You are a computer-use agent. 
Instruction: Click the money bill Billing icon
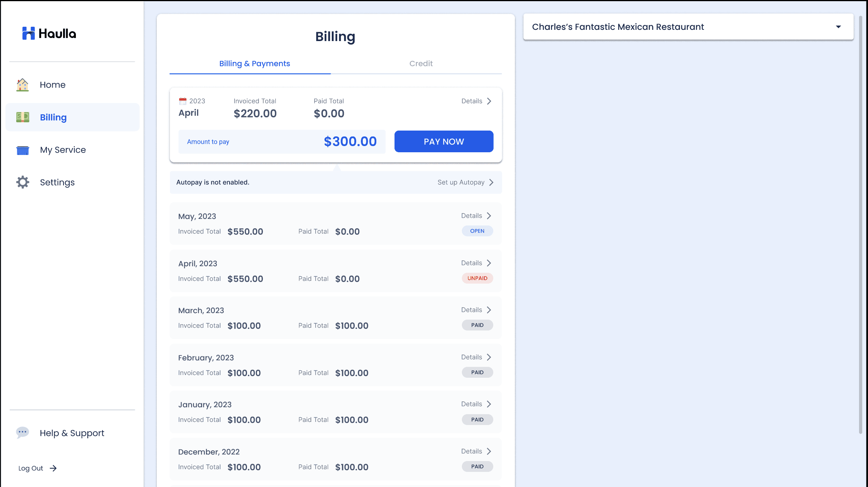[22, 117]
